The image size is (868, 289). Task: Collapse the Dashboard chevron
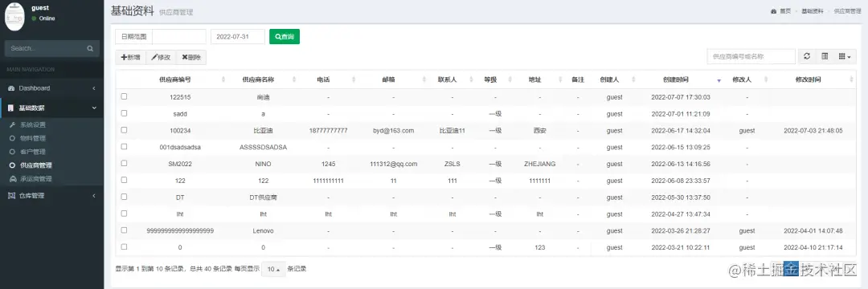pyautogui.click(x=93, y=88)
